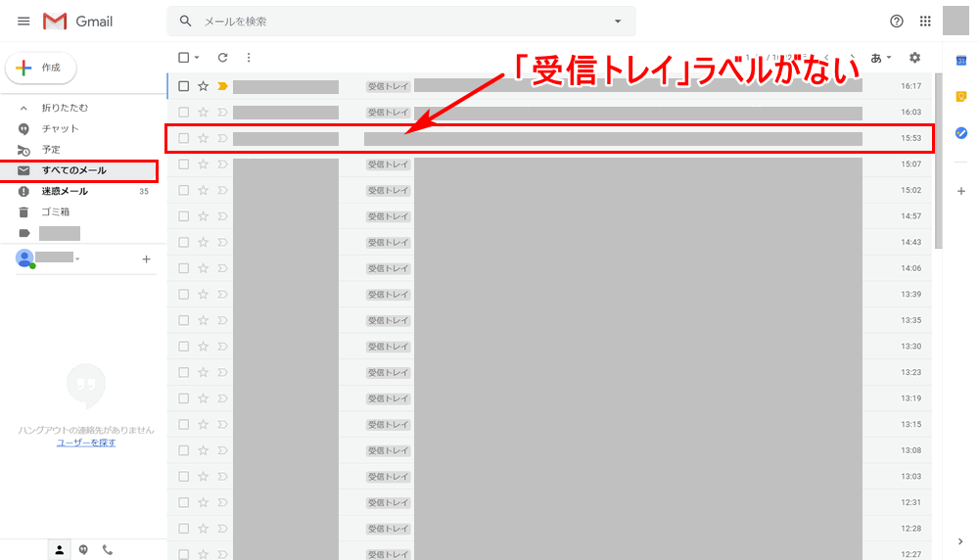Click the search magnifier icon
The height and width of the screenshot is (560, 979).
(185, 22)
